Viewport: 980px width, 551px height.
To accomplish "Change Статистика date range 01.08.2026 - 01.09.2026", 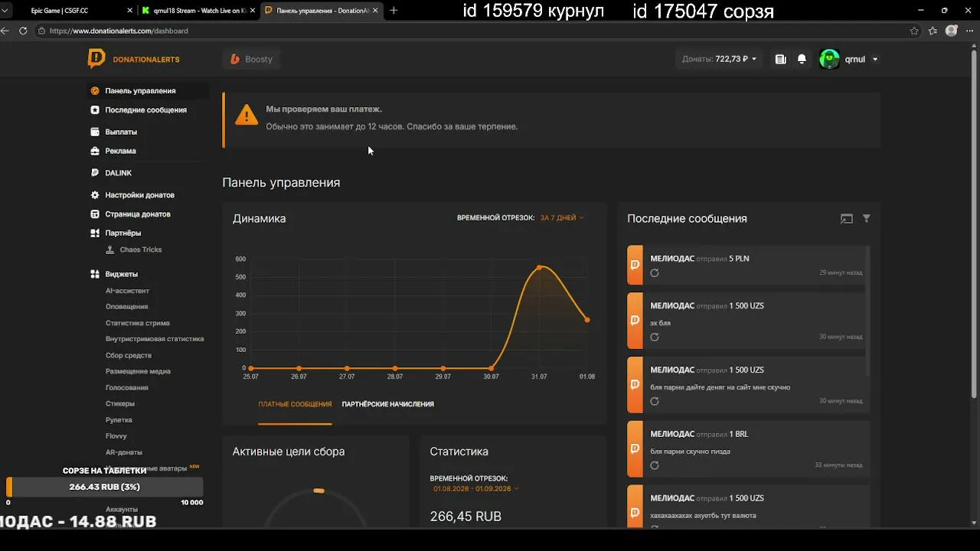I will tap(475, 488).
